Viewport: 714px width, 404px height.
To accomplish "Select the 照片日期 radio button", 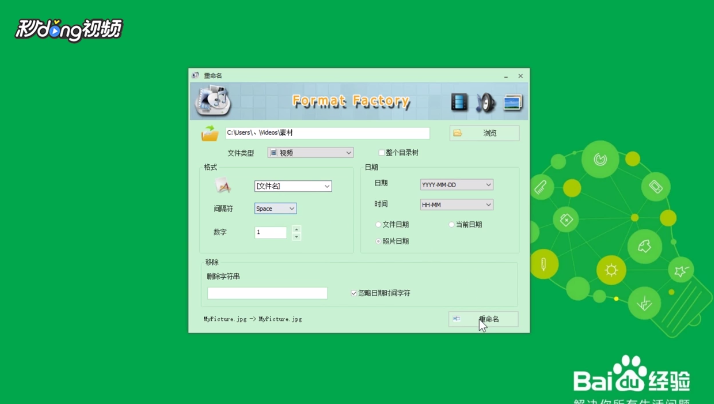I will pyautogui.click(x=378, y=241).
